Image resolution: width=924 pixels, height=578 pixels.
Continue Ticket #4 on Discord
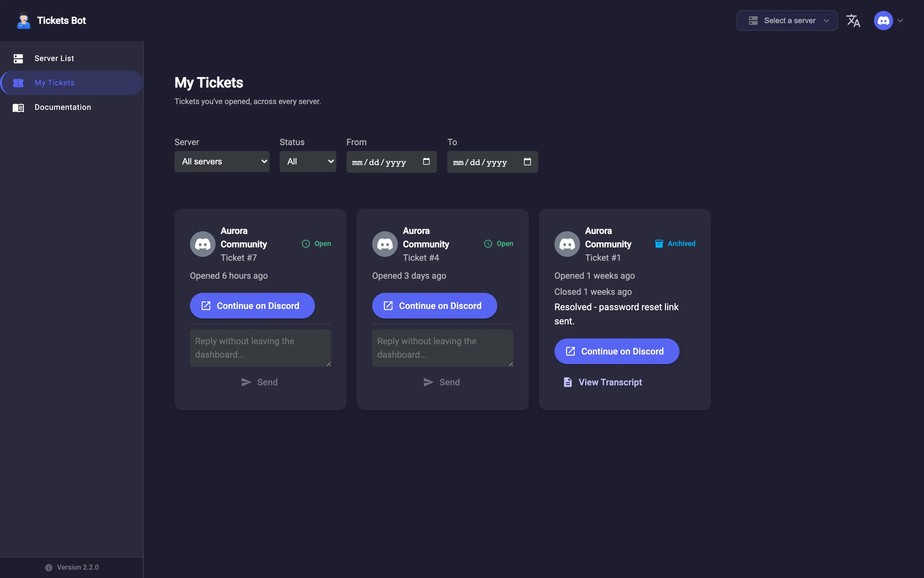[434, 306]
